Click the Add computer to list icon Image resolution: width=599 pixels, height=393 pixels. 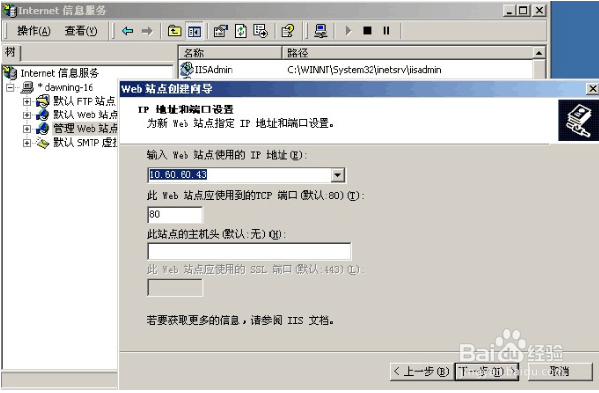tap(321, 31)
